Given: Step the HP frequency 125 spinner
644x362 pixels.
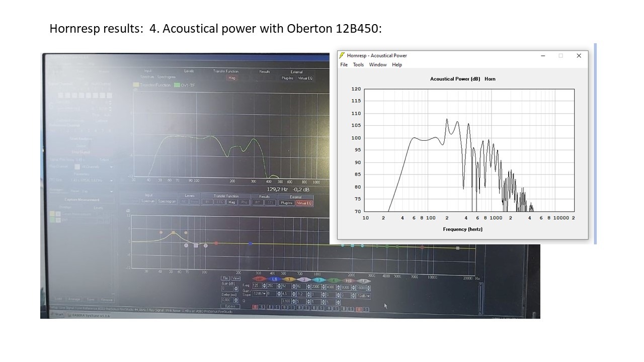Looking at the screenshot, I should [264, 286].
